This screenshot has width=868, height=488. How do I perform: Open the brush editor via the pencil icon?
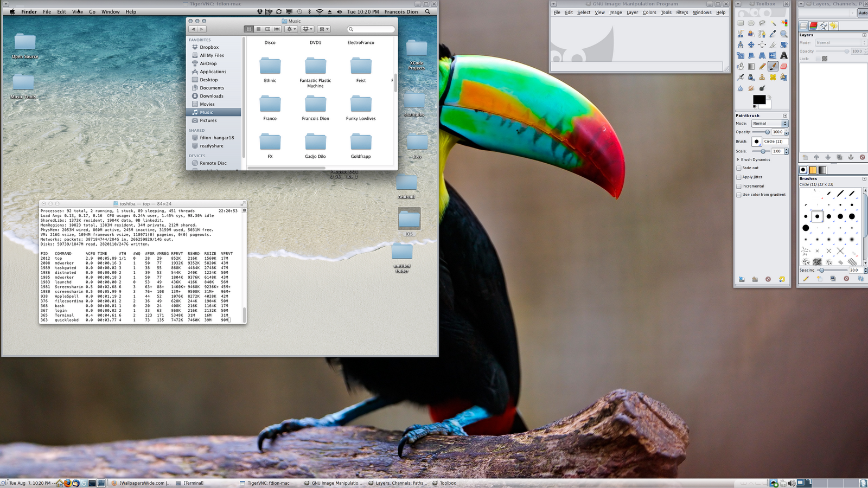point(806,279)
